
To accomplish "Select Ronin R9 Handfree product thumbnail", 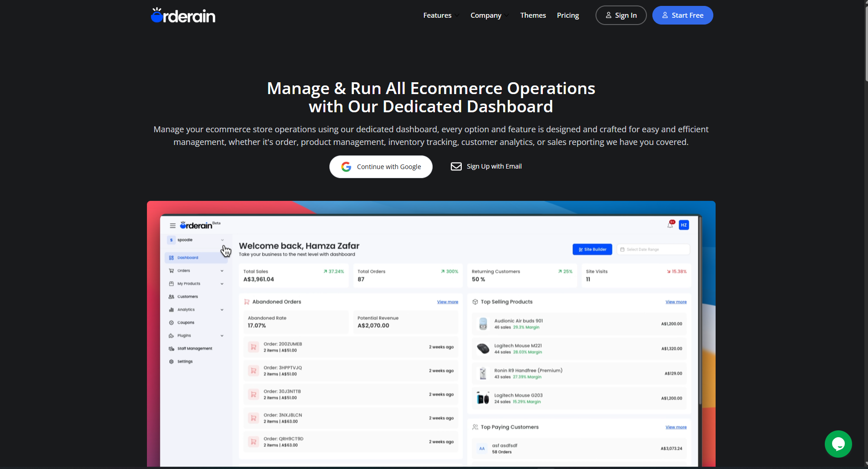I will click(x=483, y=374).
